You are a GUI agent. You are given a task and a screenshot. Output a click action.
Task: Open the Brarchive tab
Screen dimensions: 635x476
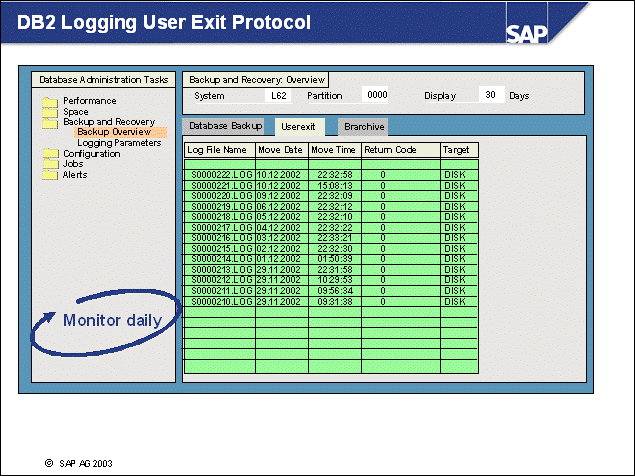[363, 127]
